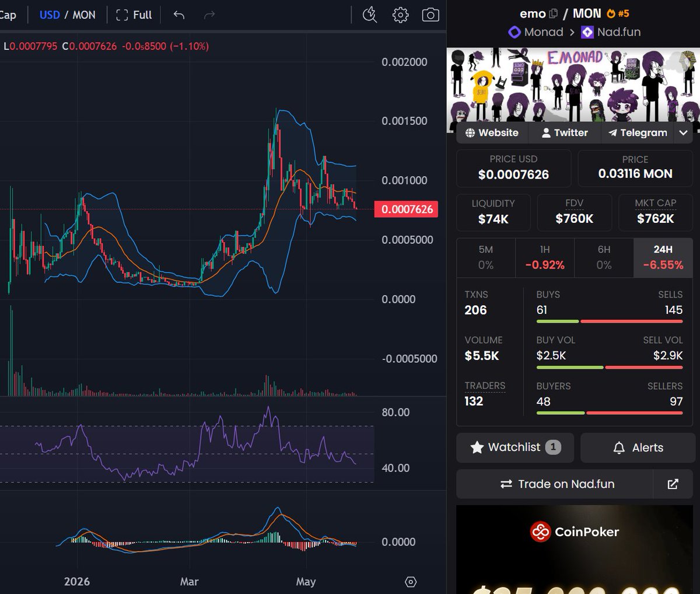Undo the last chart action
700x594 pixels.
click(179, 15)
